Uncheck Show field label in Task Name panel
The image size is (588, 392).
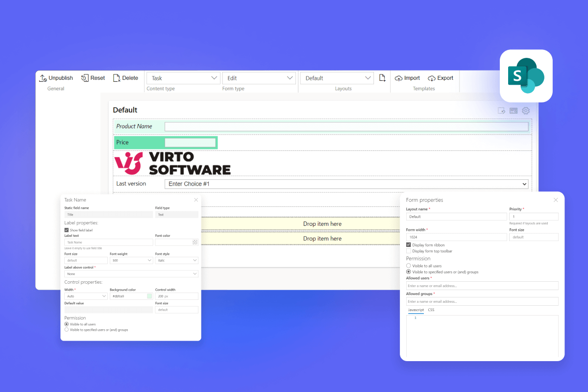click(67, 230)
